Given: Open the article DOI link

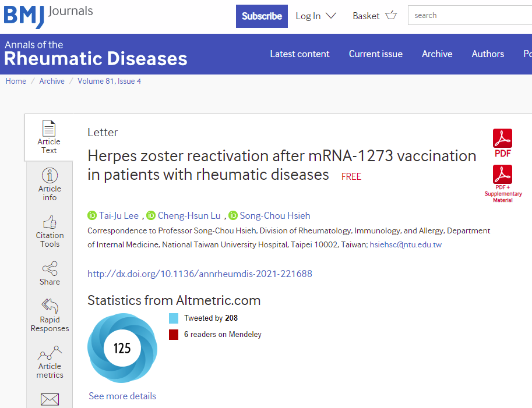Looking at the screenshot, I should point(199,274).
